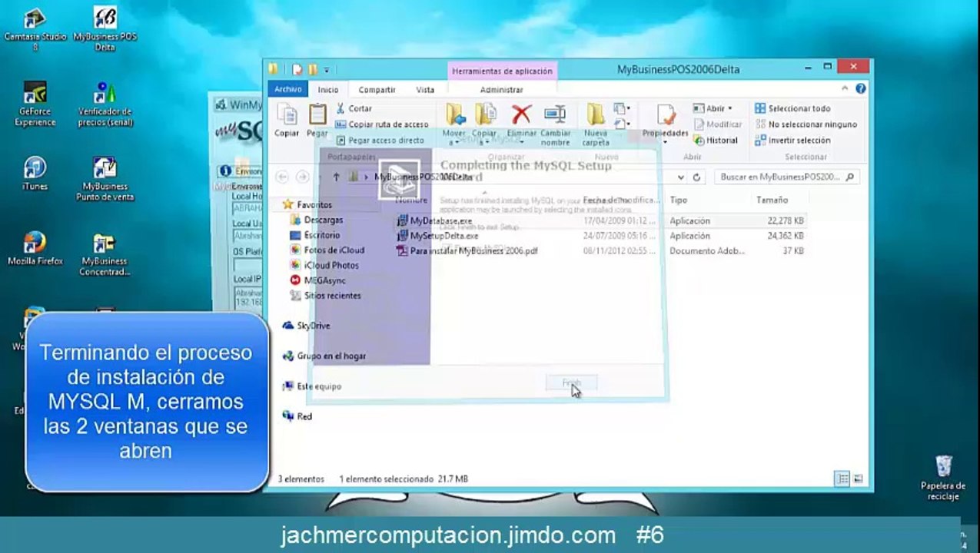The image size is (980, 553).
Task: Click Copiar ruta de acceso
Action: click(381, 124)
